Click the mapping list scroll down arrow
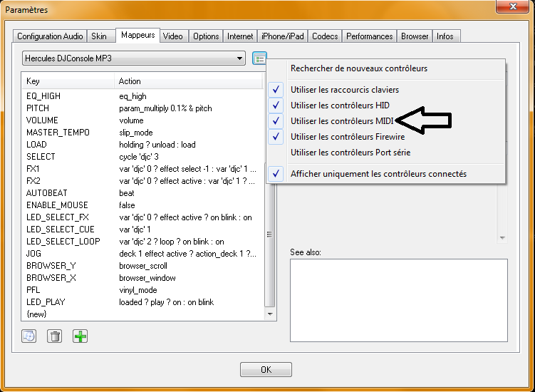Viewport: 535px width, 392px height. coord(270,314)
